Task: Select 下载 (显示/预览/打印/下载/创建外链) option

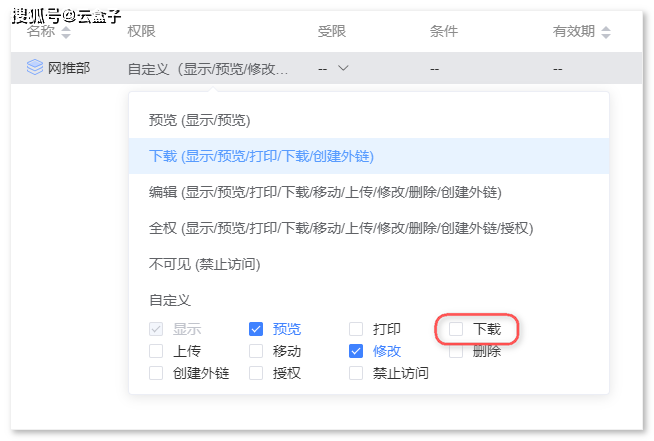Action: (x=369, y=156)
